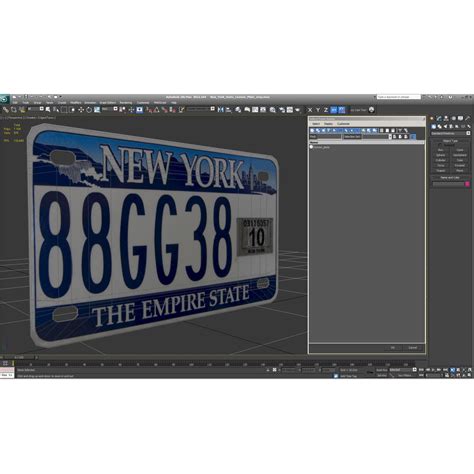The height and width of the screenshot is (474, 474).
Task: Restrict transform to X axis
Action: (x=310, y=109)
